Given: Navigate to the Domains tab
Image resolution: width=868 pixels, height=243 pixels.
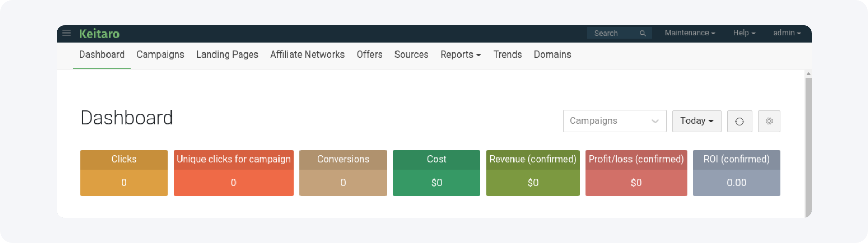Looking at the screenshot, I should tap(552, 55).
